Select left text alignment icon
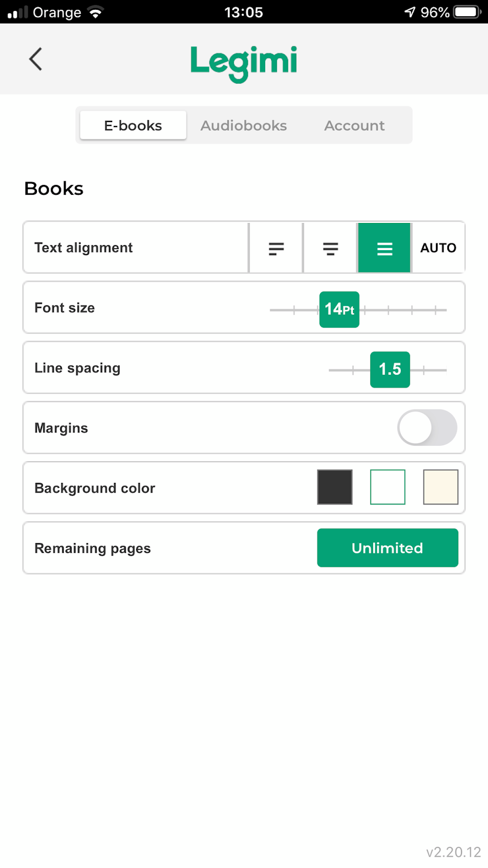 click(x=276, y=248)
